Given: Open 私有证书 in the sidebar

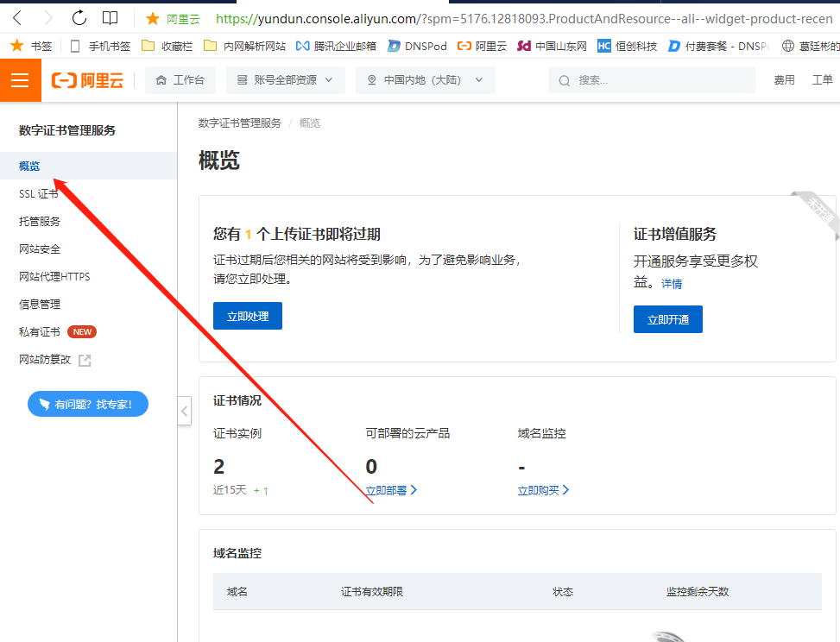Looking at the screenshot, I should 40,332.
